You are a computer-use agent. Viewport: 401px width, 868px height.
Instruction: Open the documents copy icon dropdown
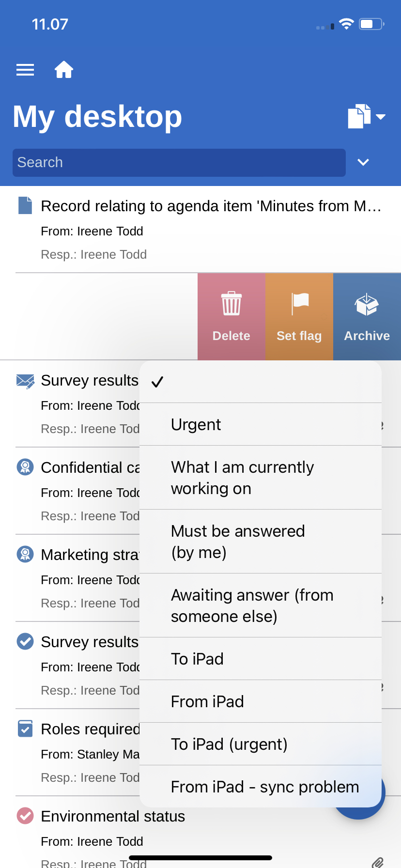pyautogui.click(x=366, y=116)
